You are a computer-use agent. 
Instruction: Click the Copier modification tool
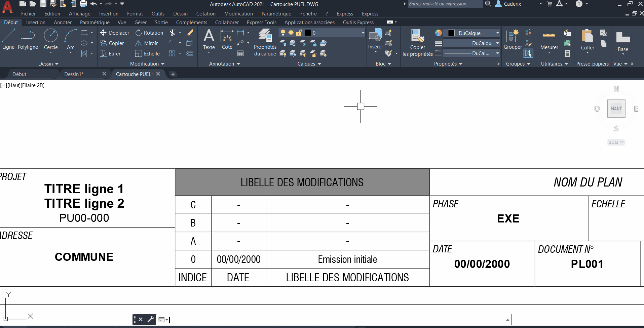(x=113, y=43)
